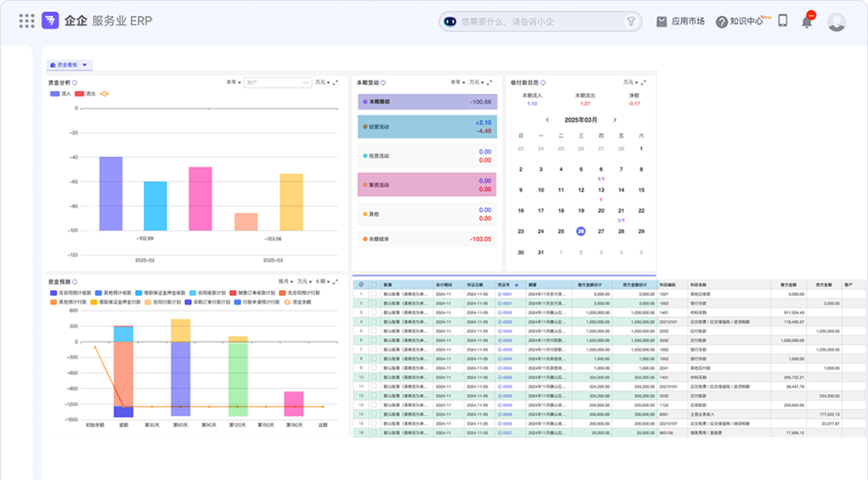Open the mobile phone icon in header
868x480 pixels.
coord(783,21)
